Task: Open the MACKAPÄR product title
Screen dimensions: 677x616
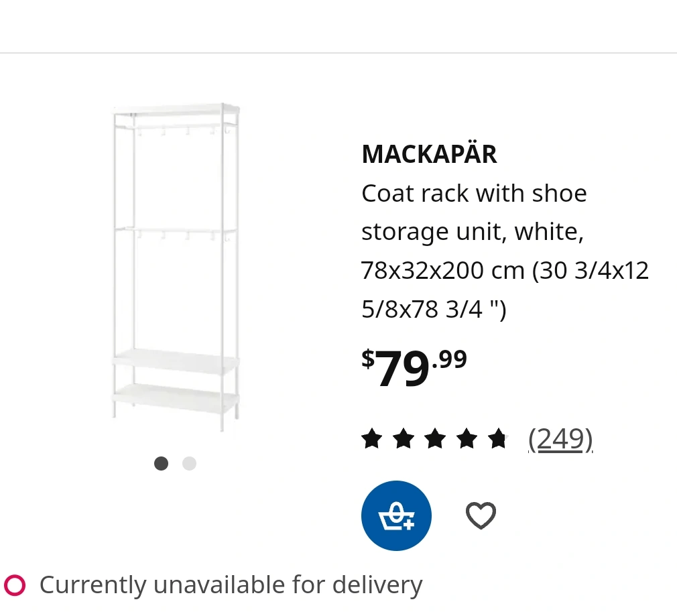Action: tap(429, 154)
